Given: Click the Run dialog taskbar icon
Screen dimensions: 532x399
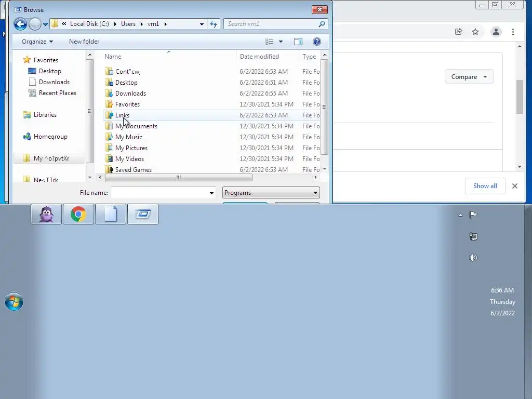Looking at the screenshot, I should click(x=143, y=214).
